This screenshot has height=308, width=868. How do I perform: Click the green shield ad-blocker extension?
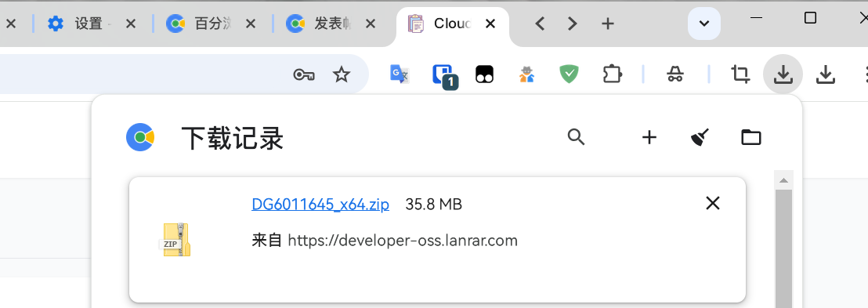pos(569,74)
